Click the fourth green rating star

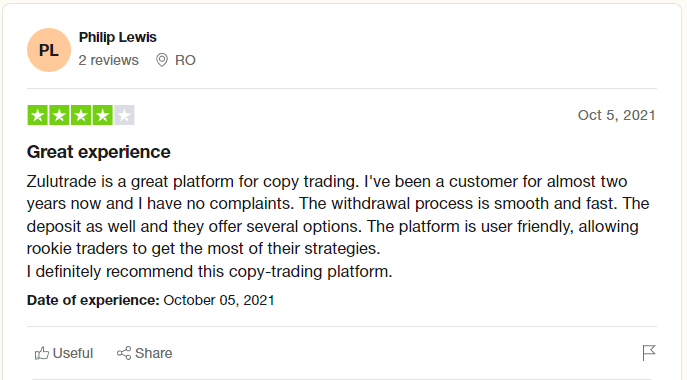103,115
